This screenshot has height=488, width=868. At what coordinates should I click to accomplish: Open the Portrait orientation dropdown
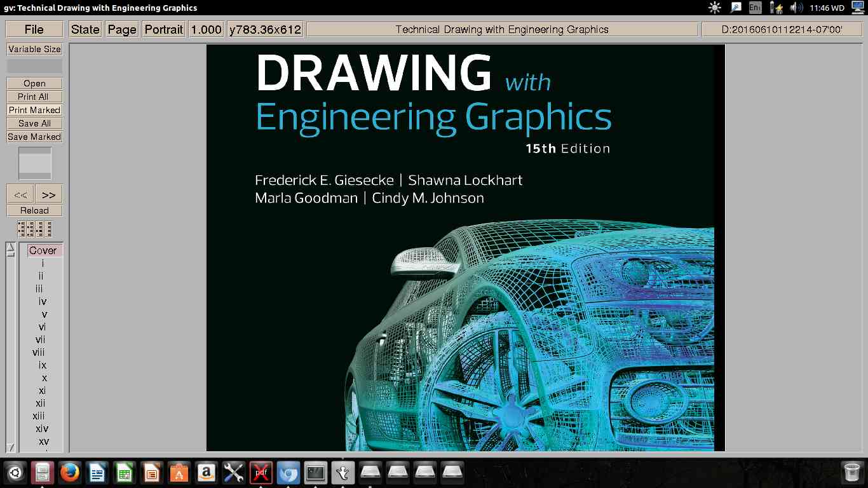(x=164, y=29)
